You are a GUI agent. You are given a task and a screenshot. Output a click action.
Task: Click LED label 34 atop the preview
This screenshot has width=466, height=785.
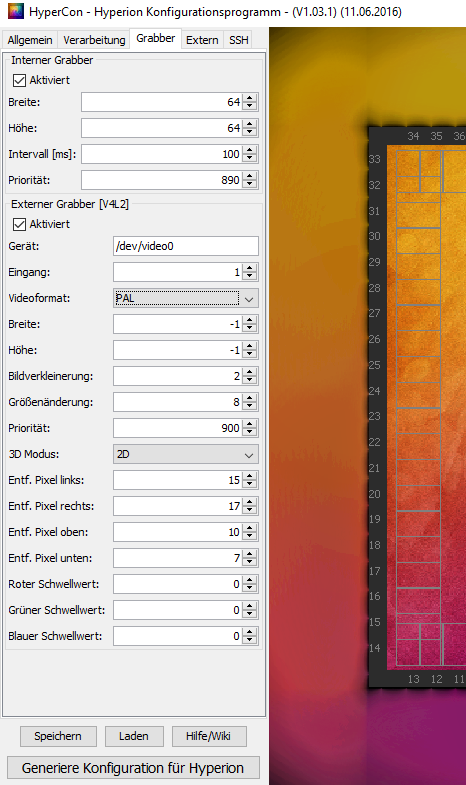[413, 136]
